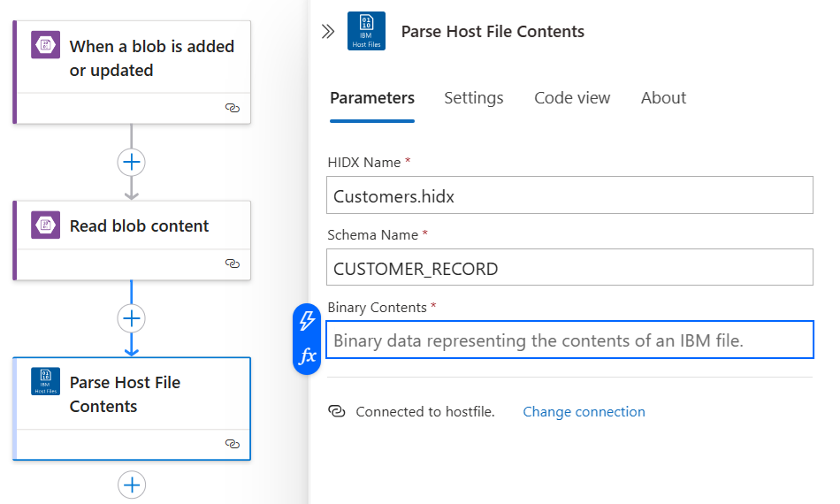The height and width of the screenshot is (504, 840).
Task: Click connection link icon on Read blob content card
Action: pyautogui.click(x=233, y=263)
